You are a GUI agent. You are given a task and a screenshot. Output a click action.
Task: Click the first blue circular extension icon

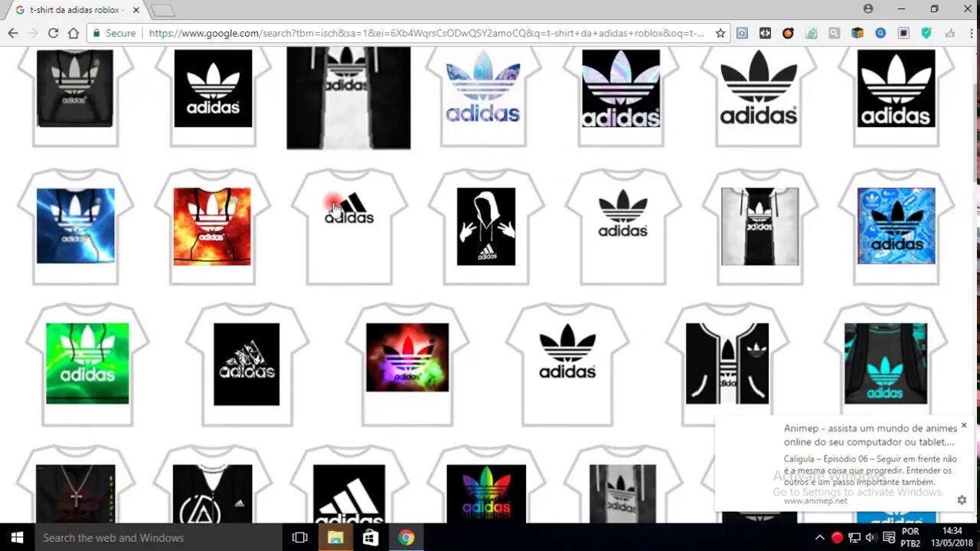pos(742,33)
